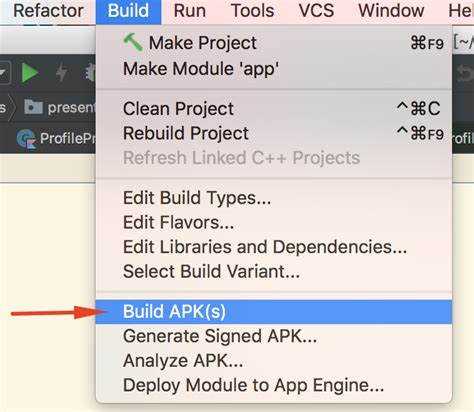This screenshot has width=474, height=412.
Task: Open the Tools menu
Action: (253, 11)
